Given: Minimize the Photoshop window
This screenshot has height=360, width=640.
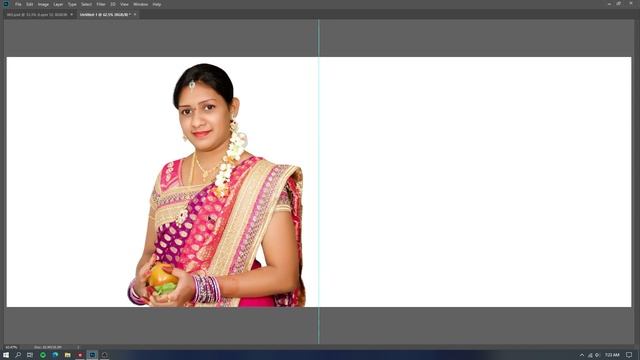Looking at the screenshot, I should (x=609, y=4).
